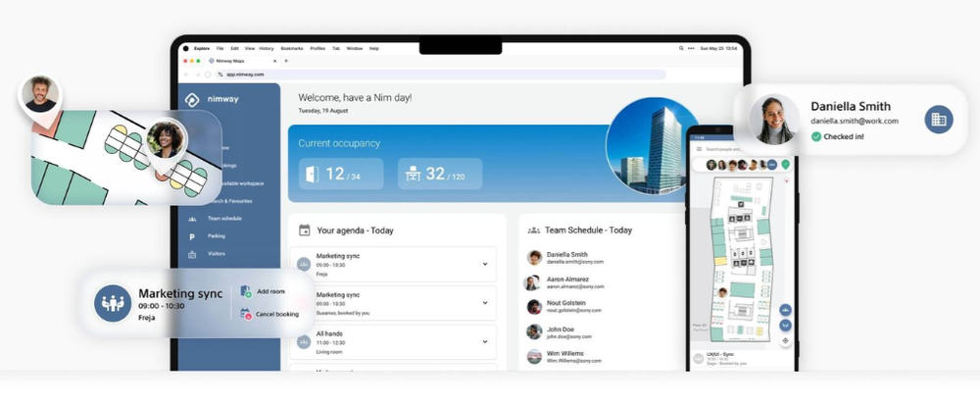Click the app.nimway.com address bar
Image resolution: width=980 pixels, height=407 pixels.
[441, 75]
